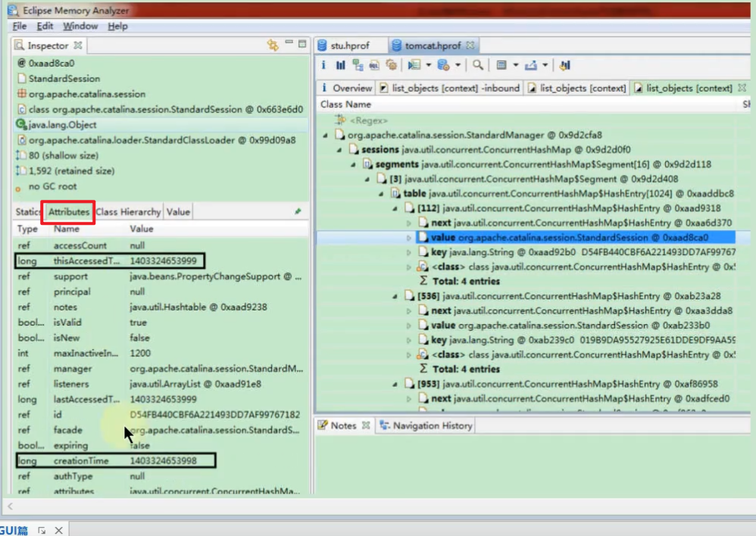The height and width of the screenshot is (536, 756).
Task: Open the Thread Overview gear icon
Action: point(391,65)
